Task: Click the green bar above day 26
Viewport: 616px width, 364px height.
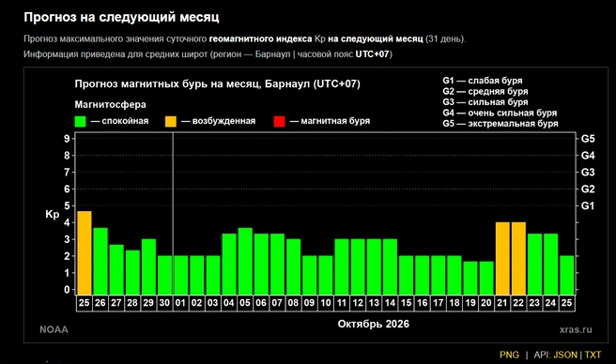Action: 100,261
